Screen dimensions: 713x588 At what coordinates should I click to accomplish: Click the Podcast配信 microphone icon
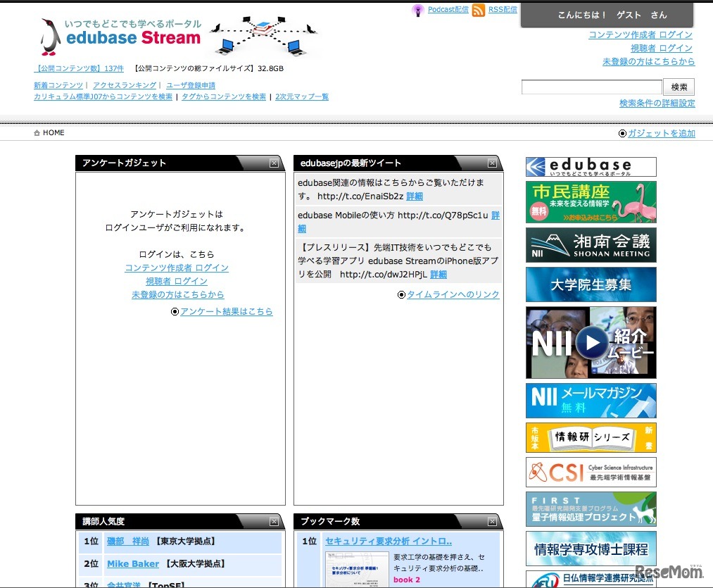[419, 10]
